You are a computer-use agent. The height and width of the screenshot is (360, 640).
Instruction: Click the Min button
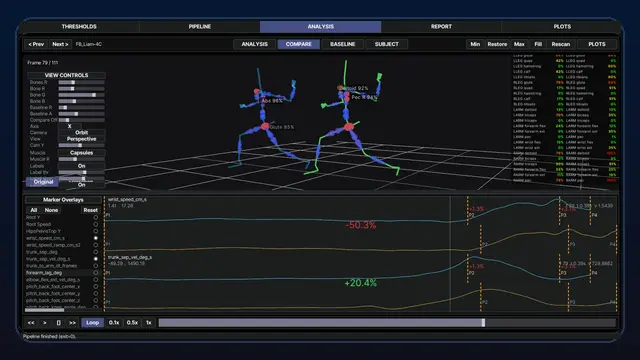tap(475, 44)
